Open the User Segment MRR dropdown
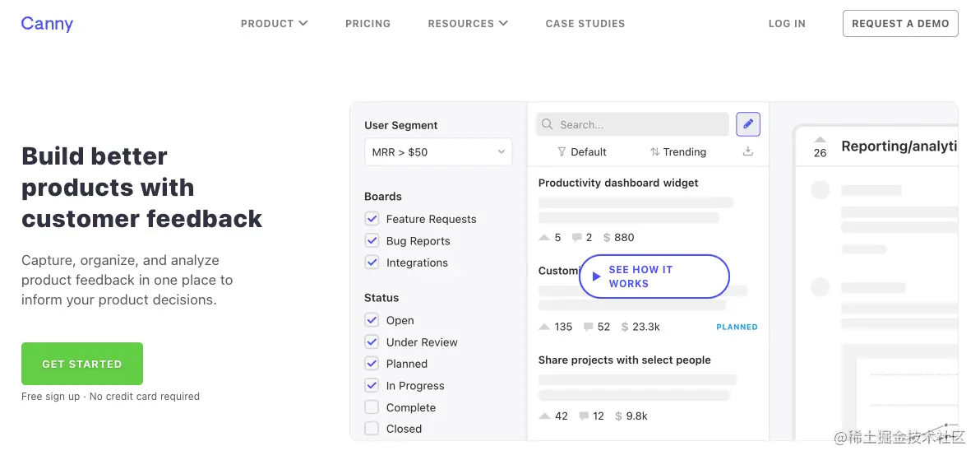The image size is (980, 460). pos(437,152)
